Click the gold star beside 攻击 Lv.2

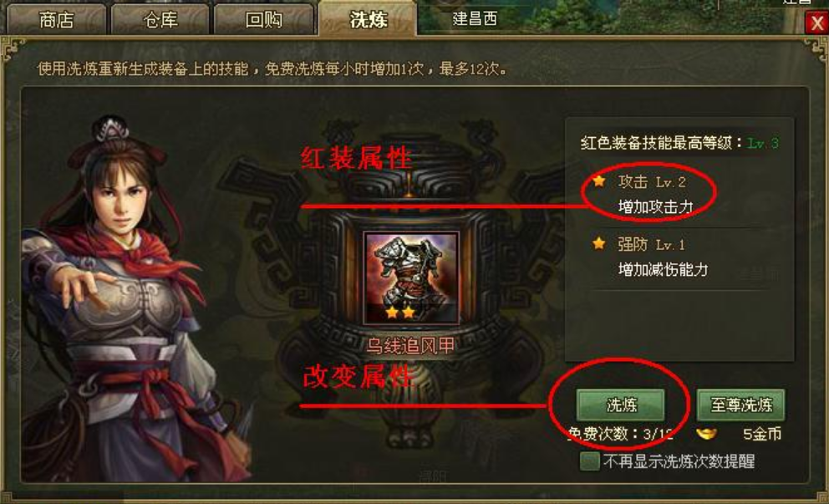598,181
